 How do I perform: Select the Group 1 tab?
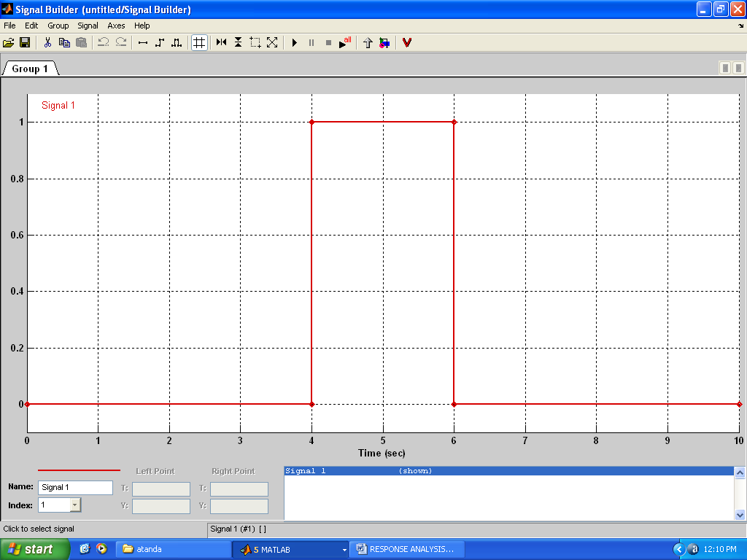point(30,69)
